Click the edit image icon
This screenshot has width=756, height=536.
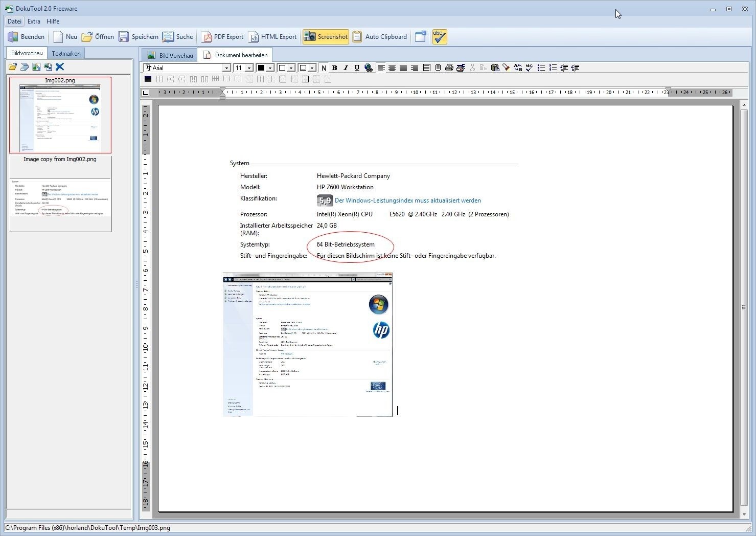[x=36, y=67]
